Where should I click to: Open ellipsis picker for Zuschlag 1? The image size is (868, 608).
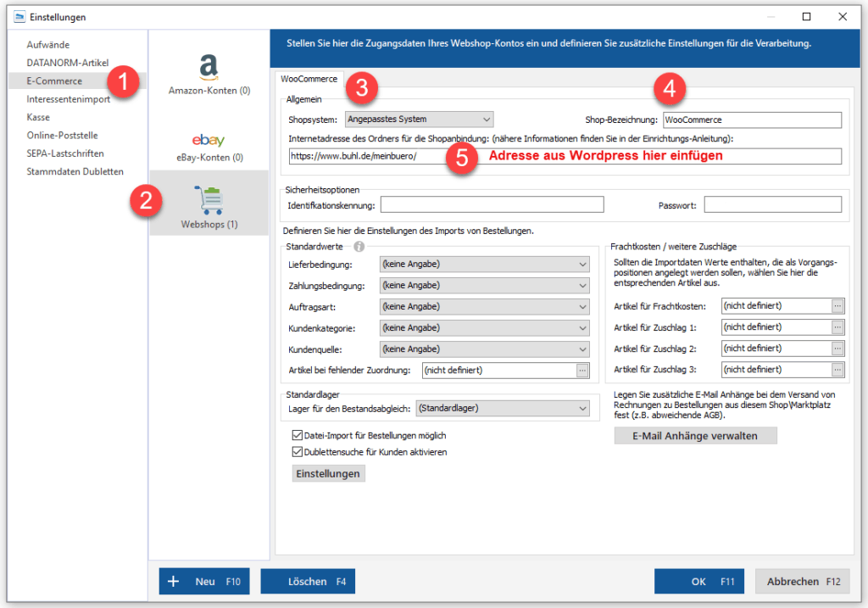pyautogui.click(x=837, y=326)
